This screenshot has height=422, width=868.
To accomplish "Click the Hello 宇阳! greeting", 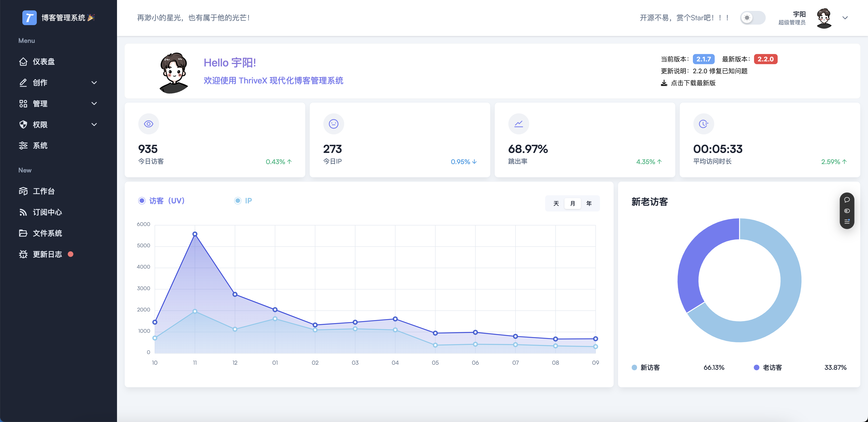I will [230, 63].
